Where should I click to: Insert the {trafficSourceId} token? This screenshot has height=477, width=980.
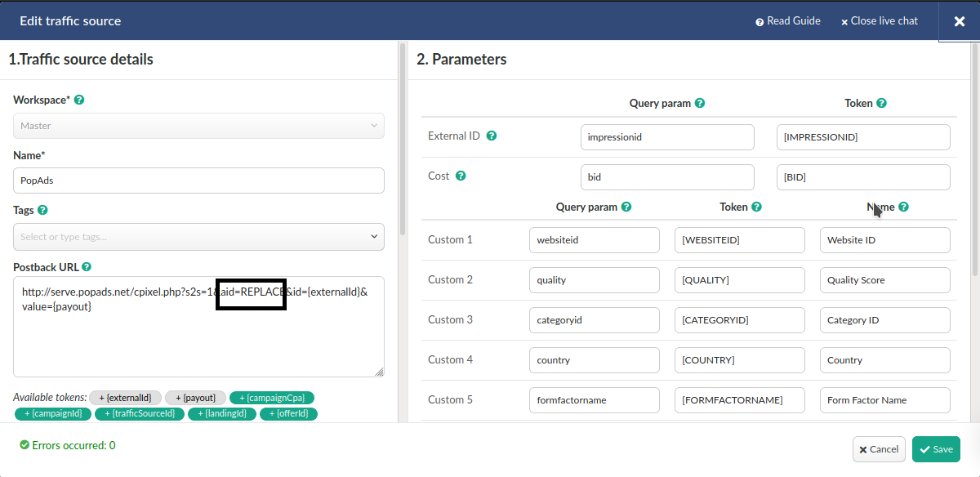tap(138, 414)
